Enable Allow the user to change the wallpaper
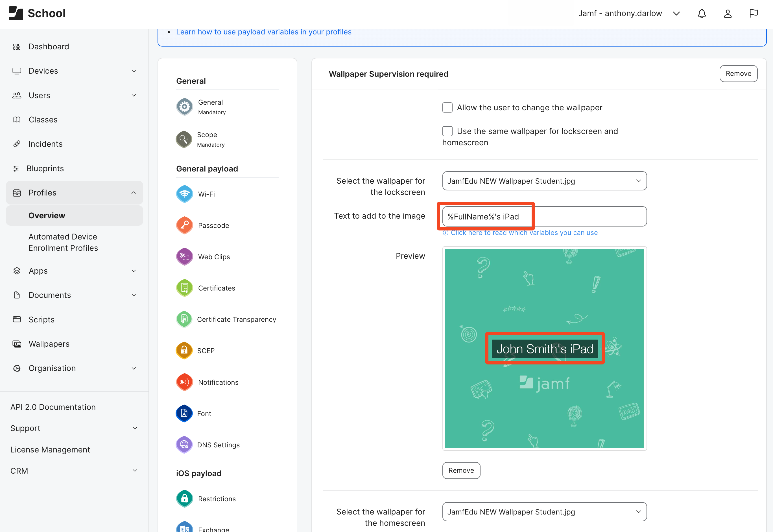Screen dimensions: 773x532 click(447, 108)
